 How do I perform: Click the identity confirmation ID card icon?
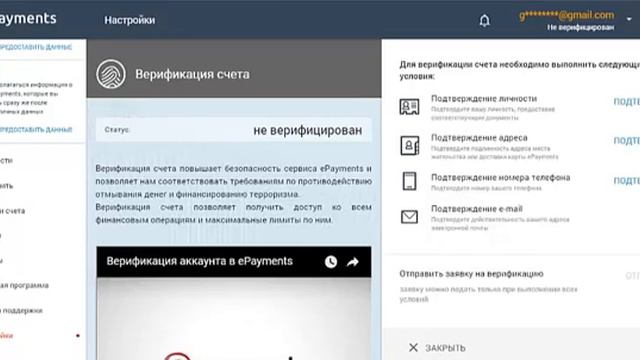(409, 107)
